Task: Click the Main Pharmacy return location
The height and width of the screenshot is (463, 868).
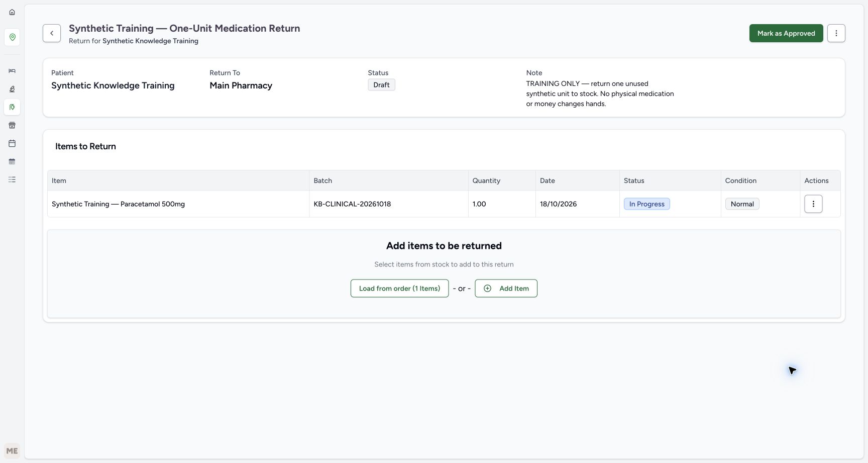Action: tap(241, 85)
